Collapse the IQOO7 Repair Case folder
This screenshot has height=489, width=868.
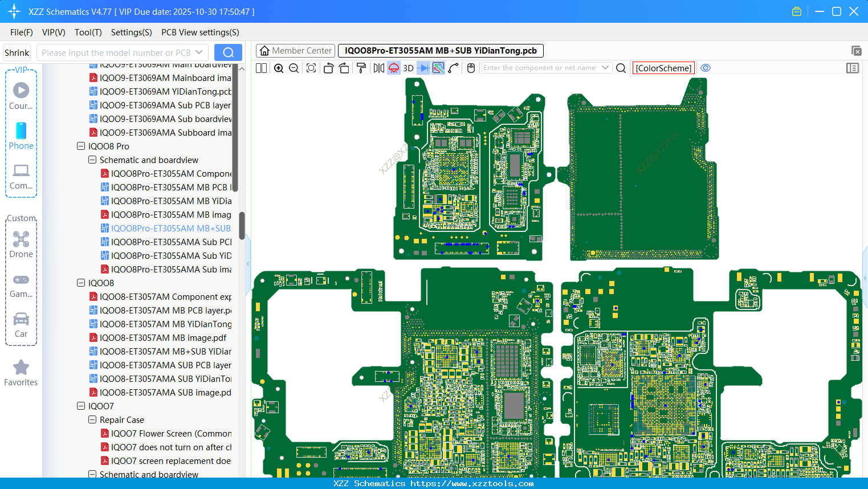(92, 420)
